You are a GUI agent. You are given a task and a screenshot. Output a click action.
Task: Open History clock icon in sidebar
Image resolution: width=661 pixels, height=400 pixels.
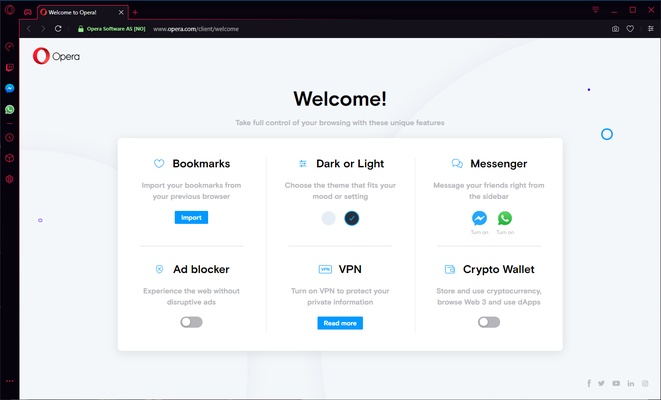(x=9, y=137)
